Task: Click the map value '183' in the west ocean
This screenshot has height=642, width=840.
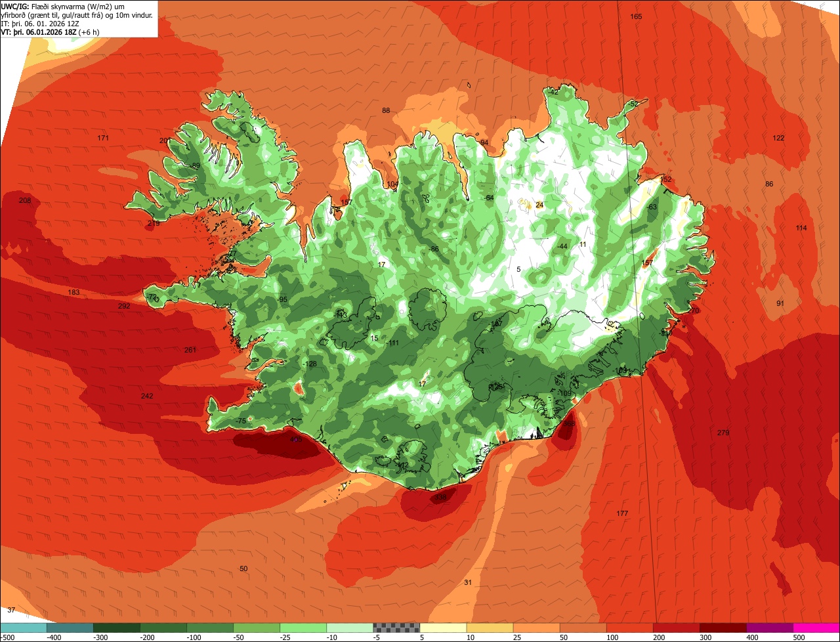Action: pyautogui.click(x=73, y=292)
